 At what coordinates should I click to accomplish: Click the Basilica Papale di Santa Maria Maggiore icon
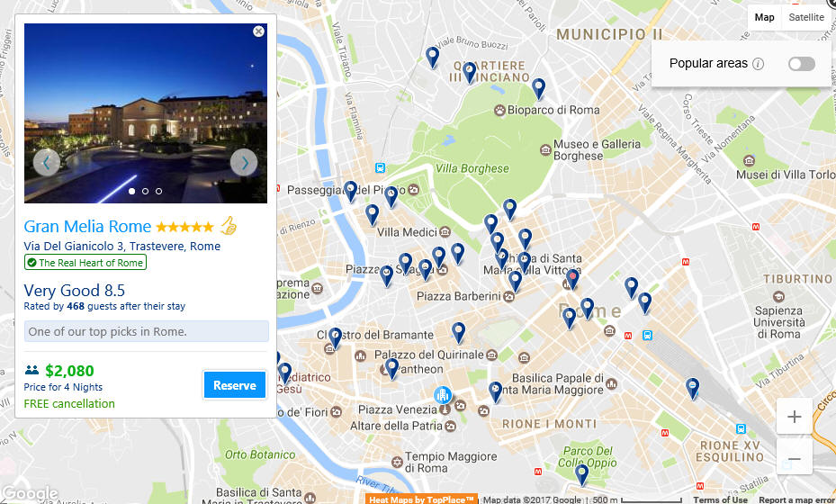[612, 383]
